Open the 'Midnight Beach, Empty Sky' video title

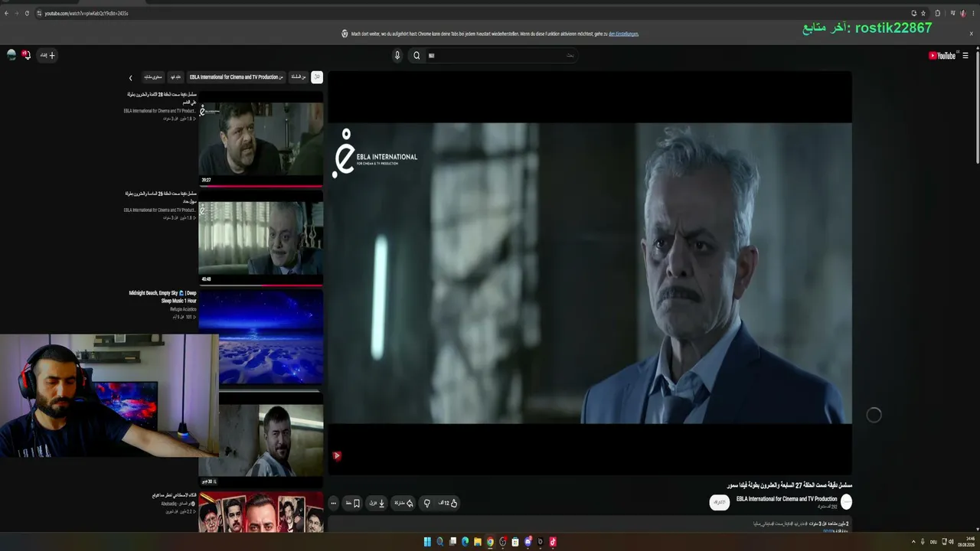(163, 297)
